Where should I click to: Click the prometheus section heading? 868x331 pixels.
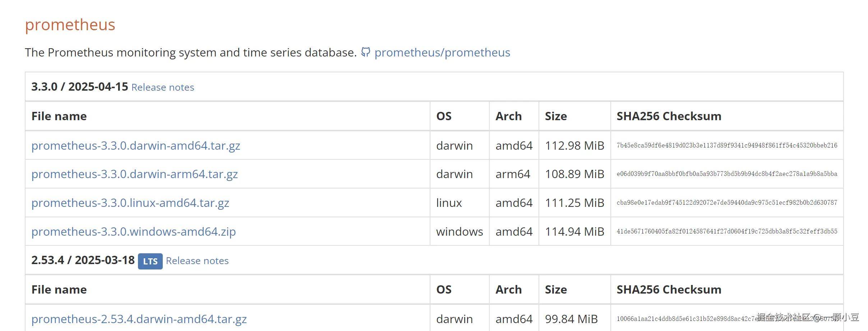click(70, 25)
